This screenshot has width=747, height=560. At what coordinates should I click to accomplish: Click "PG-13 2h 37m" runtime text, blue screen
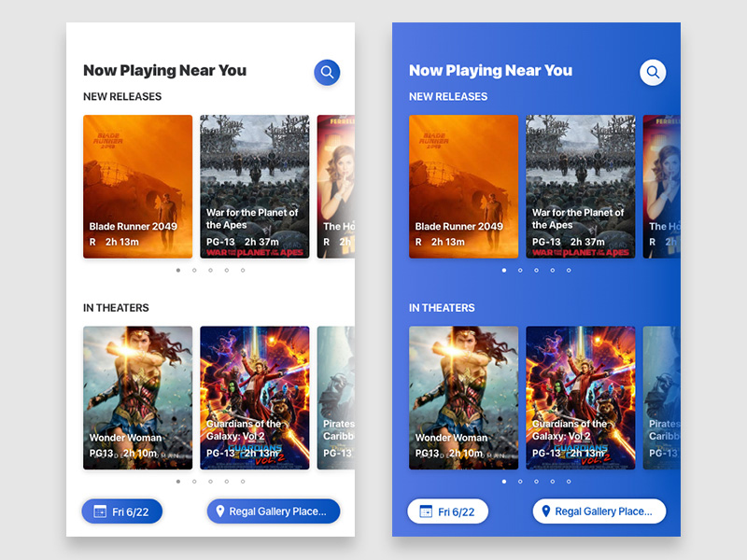click(569, 242)
